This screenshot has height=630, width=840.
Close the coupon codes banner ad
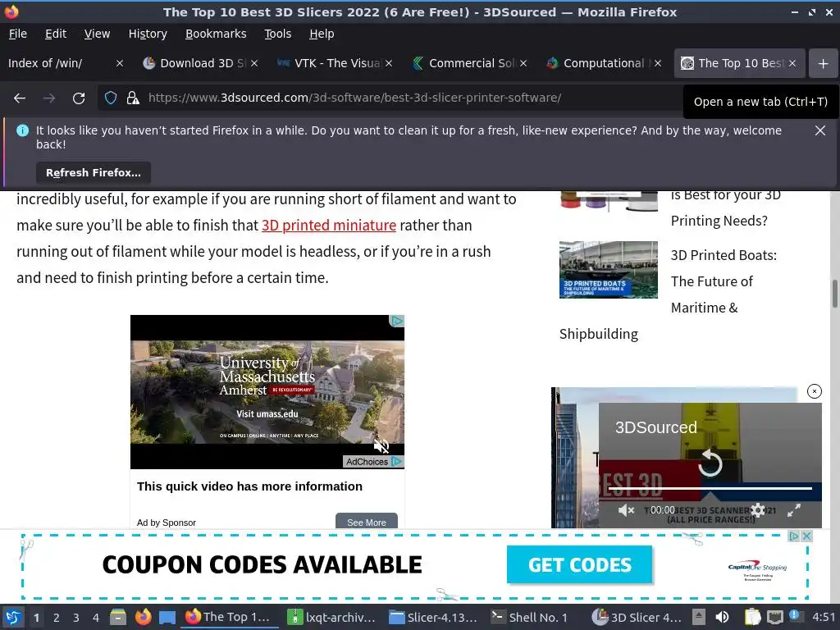tap(807, 536)
